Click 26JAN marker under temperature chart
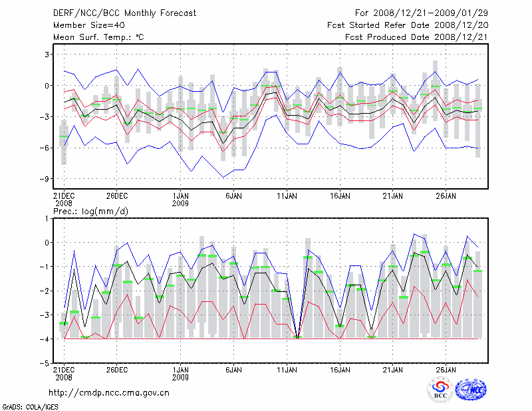532x411 pixels. point(446,196)
